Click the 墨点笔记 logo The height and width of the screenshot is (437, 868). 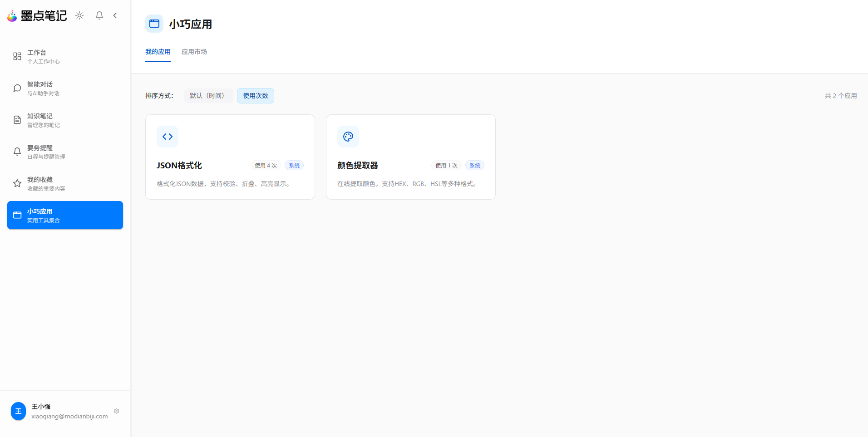pyautogui.click(x=36, y=15)
